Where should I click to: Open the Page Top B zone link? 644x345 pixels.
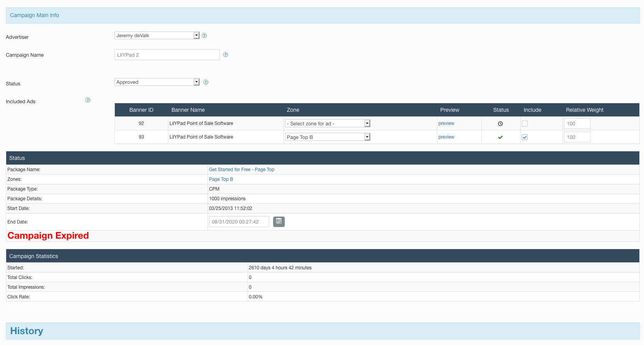(x=221, y=179)
